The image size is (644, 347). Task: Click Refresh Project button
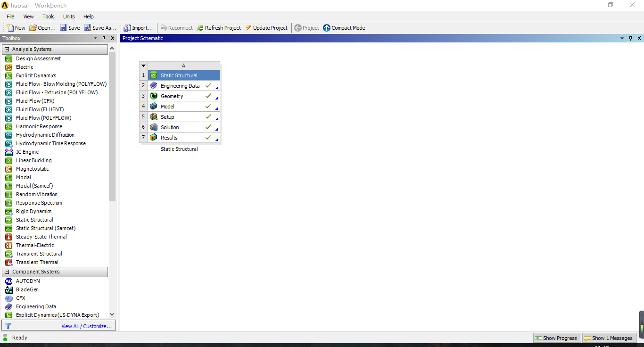coord(219,28)
